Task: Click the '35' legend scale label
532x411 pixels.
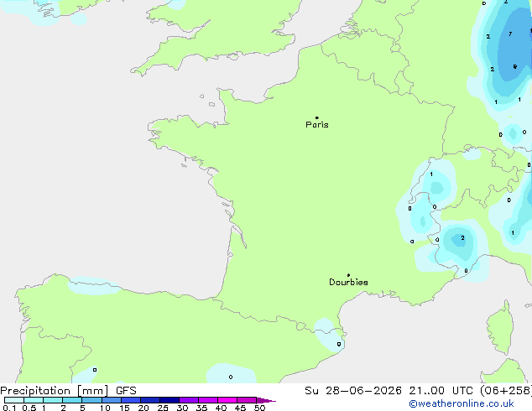Action: 201,408
